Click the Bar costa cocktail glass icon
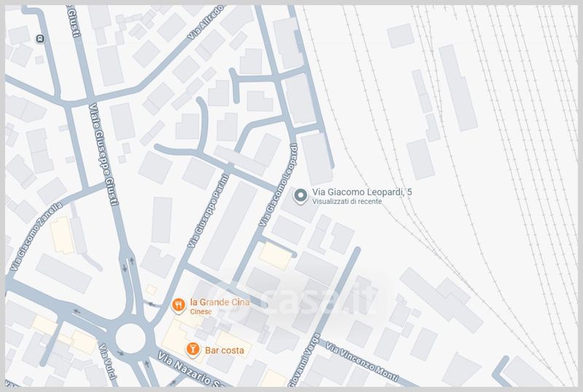The image size is (583, 392). tap(192, 350)
